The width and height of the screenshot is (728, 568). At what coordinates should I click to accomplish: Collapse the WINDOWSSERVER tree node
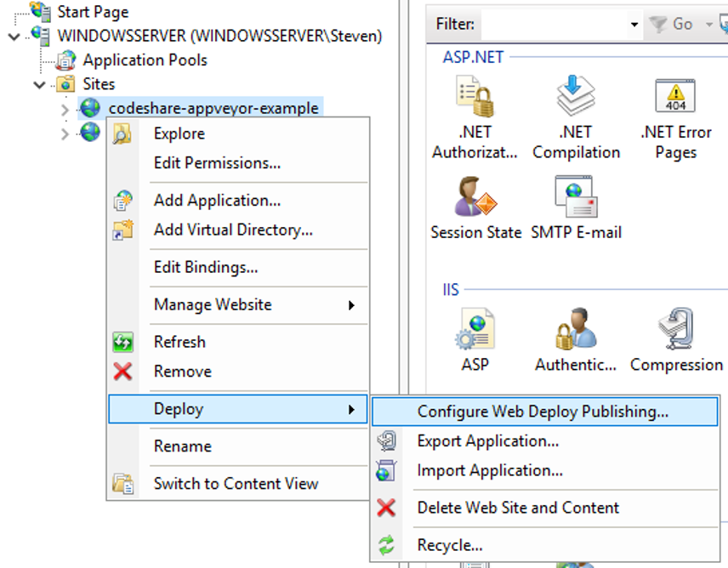[14, 36]
